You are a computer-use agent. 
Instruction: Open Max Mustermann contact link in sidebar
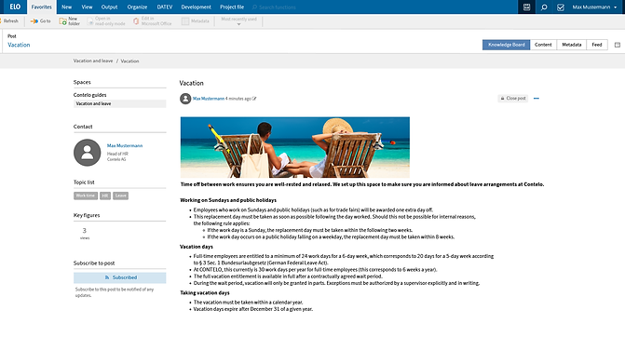pos(125,146)
